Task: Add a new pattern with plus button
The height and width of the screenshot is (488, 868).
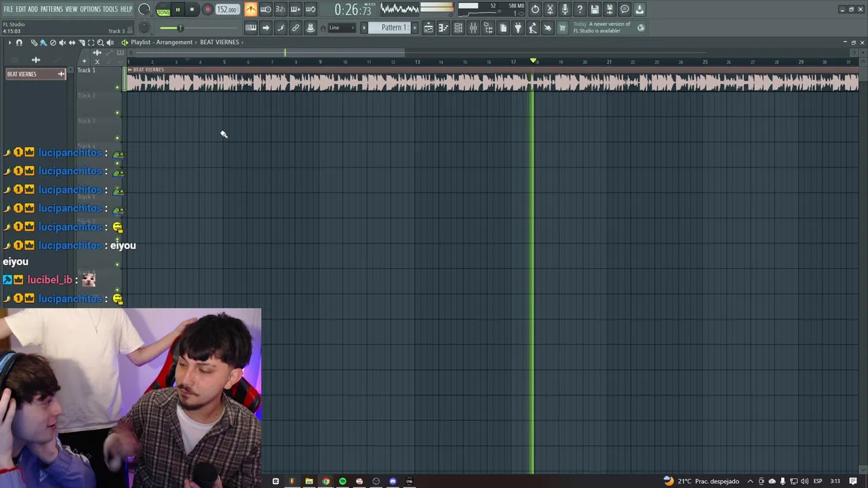Action: [x=415, y=28]
